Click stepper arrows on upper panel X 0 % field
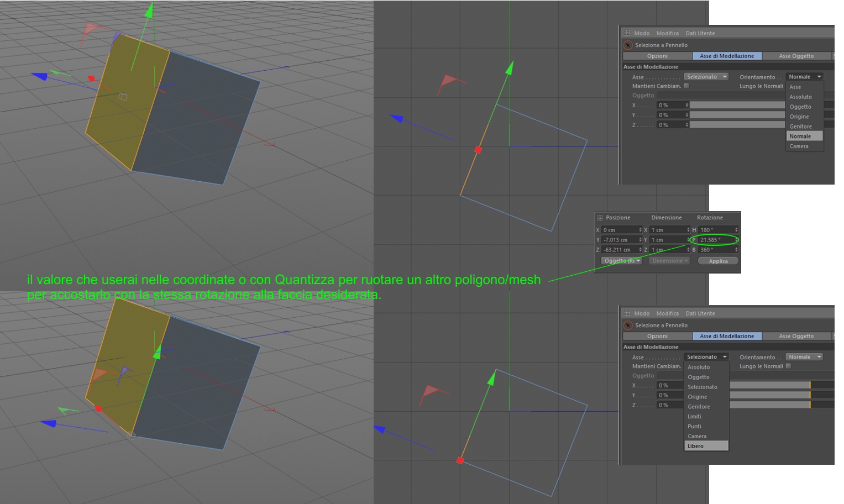The image size is (844, 504). tap(687, 105)
